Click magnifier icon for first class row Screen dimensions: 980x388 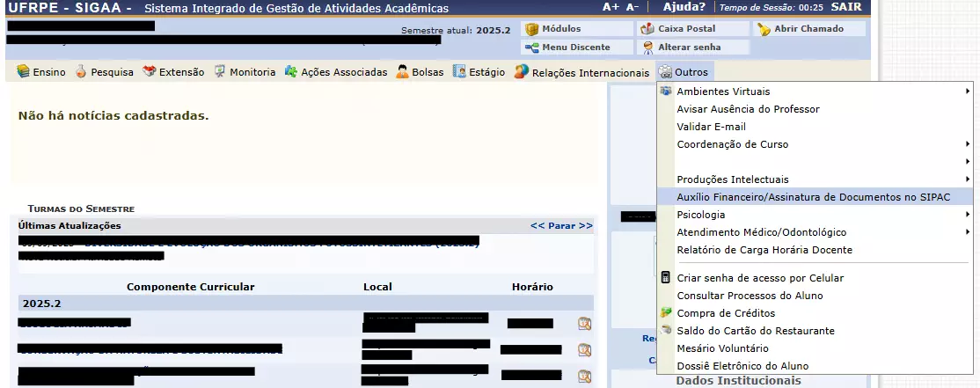(584, 324)
